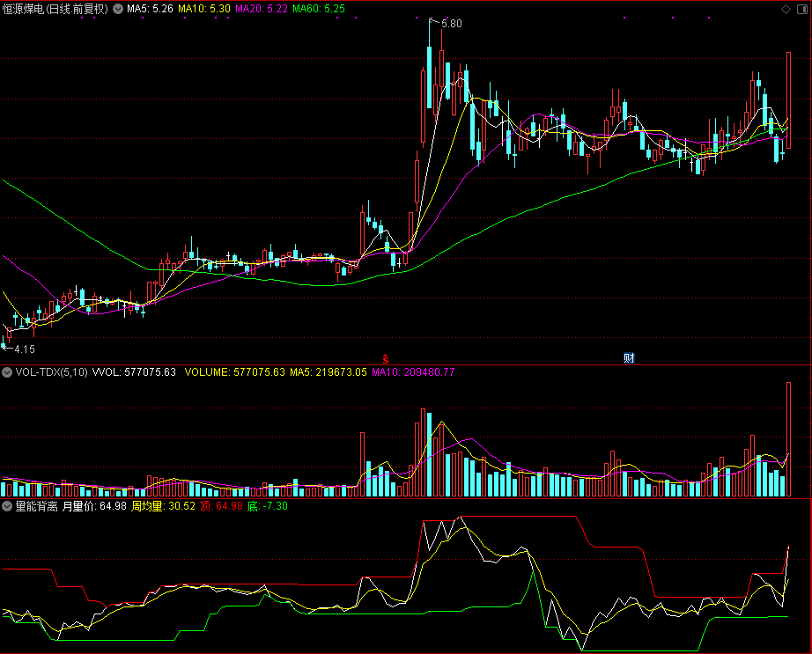Toggle the side panel icon at top right

pos(801,9)
